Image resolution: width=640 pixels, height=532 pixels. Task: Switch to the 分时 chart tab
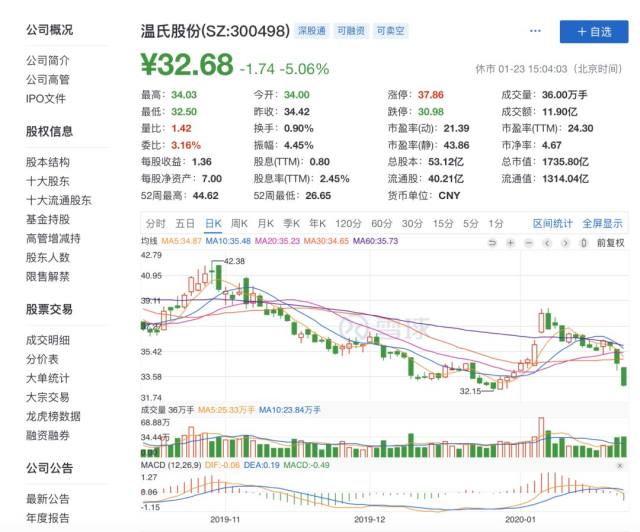click(156, 223)
